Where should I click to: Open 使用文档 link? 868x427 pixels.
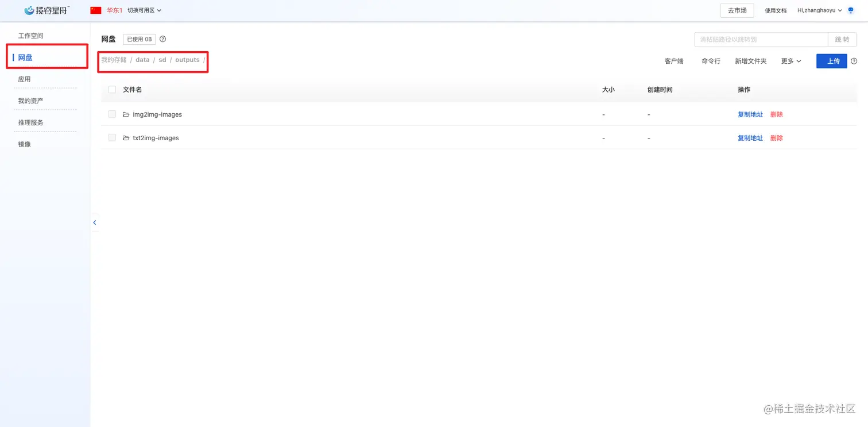click(x=776, y=10)
